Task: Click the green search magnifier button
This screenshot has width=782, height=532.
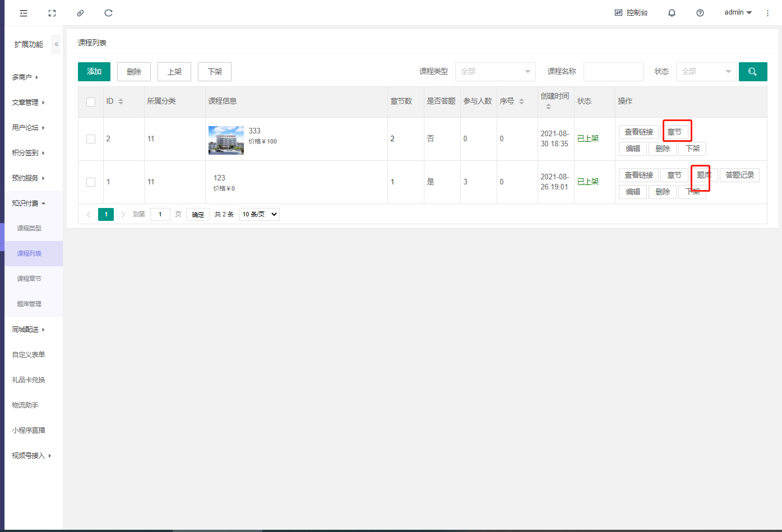Action: (x=752, y=72)
